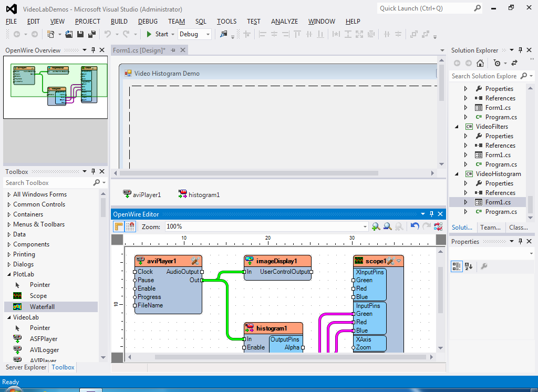
Task: Click the Pending Changes Filter clock icon
Action: (496, 63)
